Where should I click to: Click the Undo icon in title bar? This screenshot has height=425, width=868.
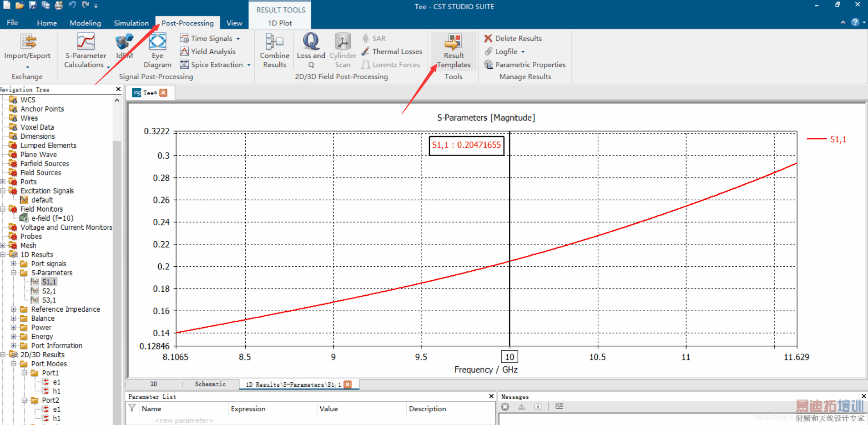tap(72, 5)
